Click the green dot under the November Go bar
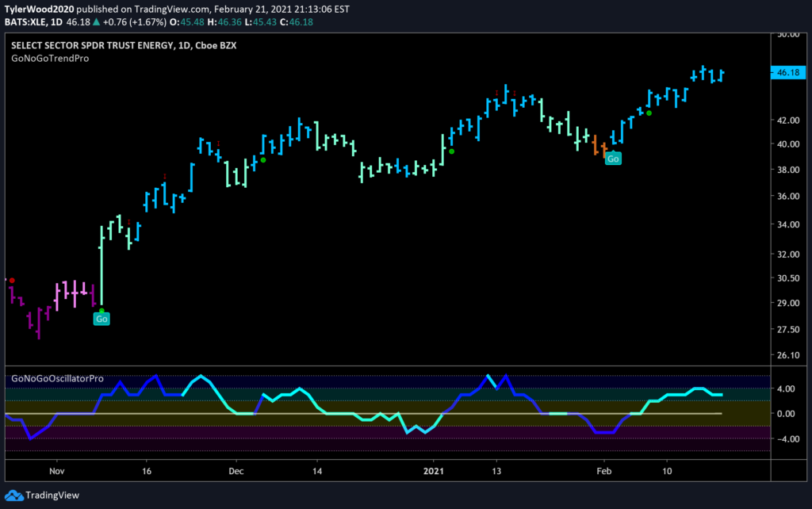The width and height of the screenshot is (812, 509). coord(101,311)
